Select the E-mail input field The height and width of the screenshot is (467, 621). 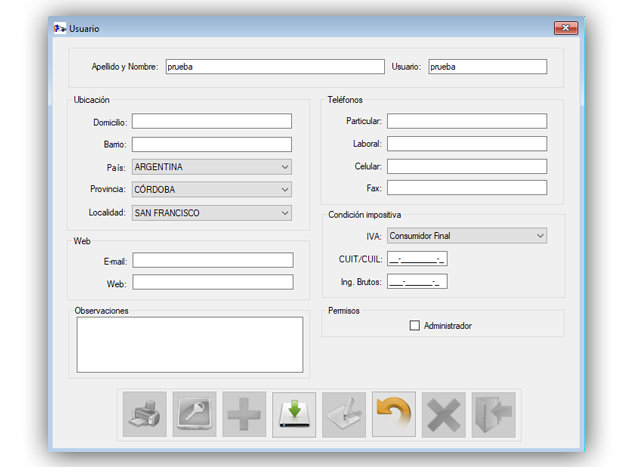point(213,260)
